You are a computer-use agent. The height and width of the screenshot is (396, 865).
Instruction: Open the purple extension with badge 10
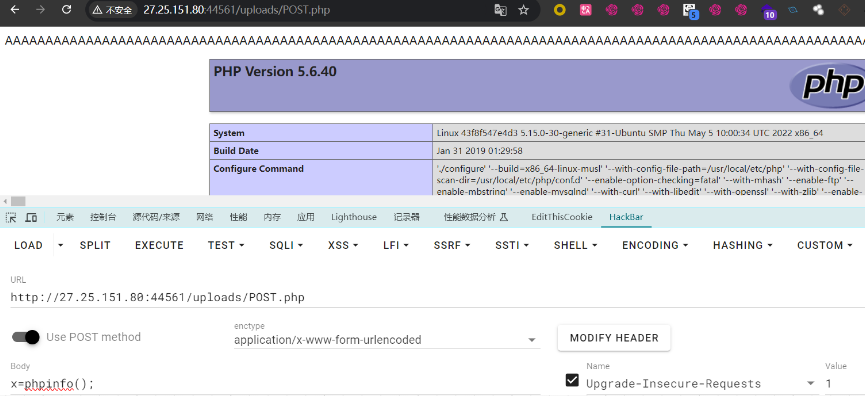pos(768,11)
